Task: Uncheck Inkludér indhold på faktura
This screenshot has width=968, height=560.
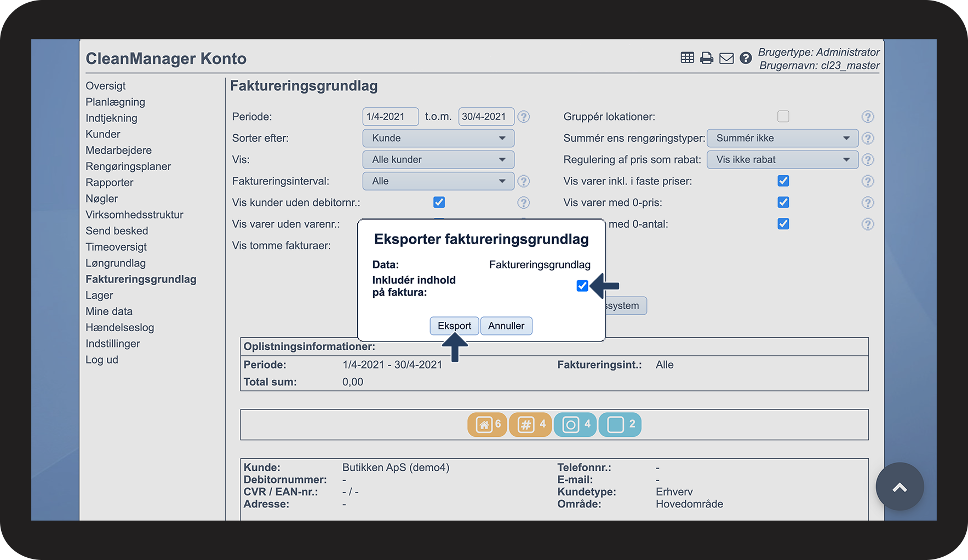Action: click(582, 285)
